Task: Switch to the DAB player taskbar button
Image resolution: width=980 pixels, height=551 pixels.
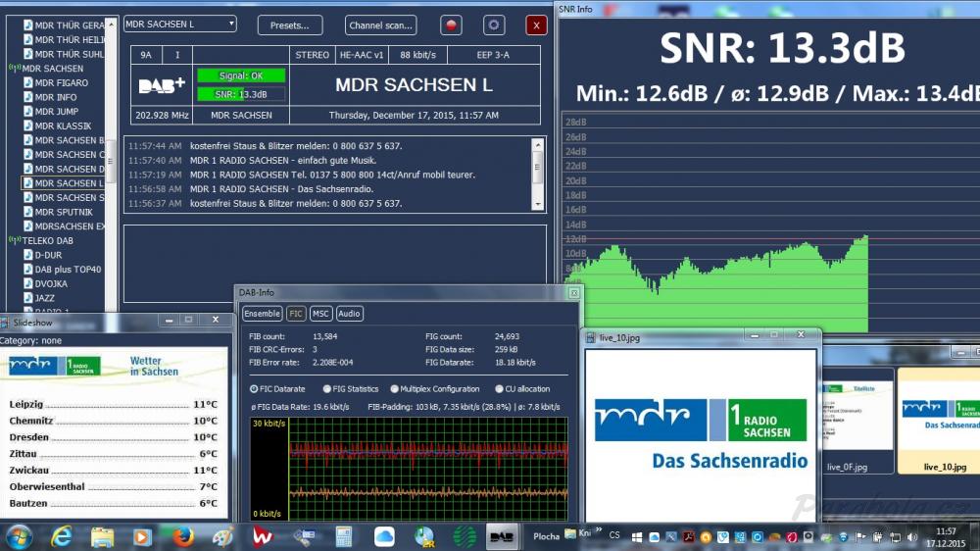Action: pos(501,536)
